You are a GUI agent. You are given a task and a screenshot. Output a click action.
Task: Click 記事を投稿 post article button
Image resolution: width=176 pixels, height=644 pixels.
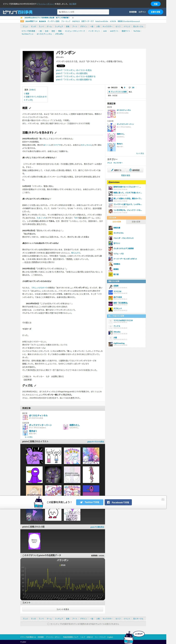click(156, 12)
